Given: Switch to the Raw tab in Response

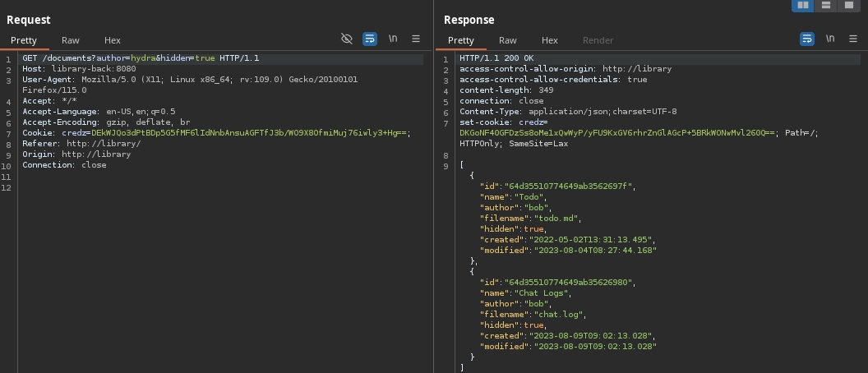Looking at the screenshot, I should (x=508, y=40).
